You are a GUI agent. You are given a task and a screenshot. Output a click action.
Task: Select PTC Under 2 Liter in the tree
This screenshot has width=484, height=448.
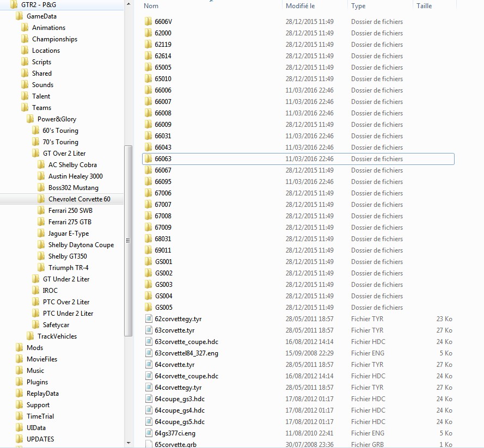click(x=68, y=313)
